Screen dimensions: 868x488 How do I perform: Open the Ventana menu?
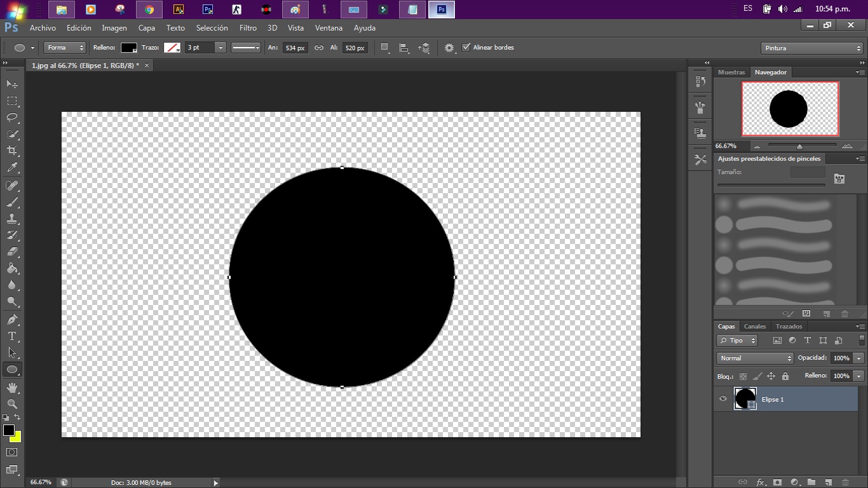(329, 28)
